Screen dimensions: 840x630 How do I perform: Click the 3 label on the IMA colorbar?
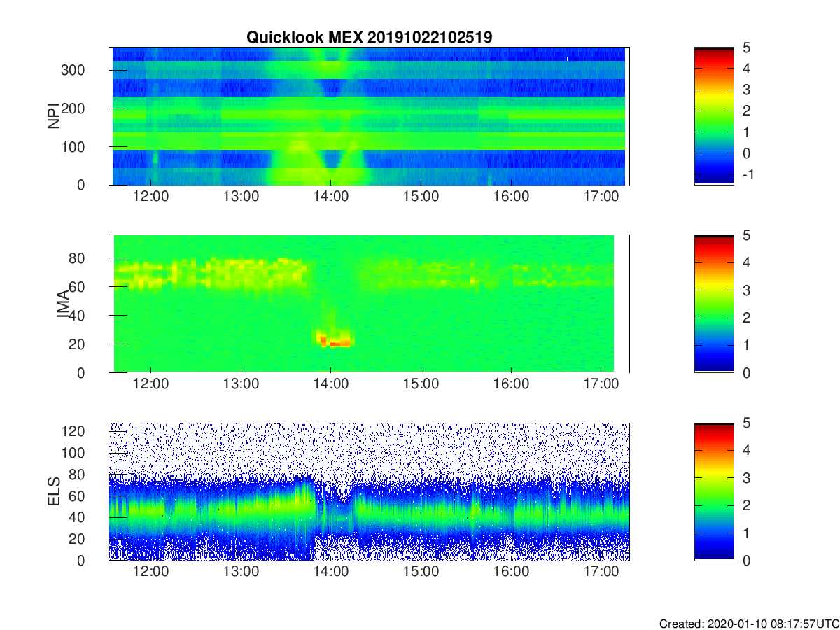(x=747, y=290)
